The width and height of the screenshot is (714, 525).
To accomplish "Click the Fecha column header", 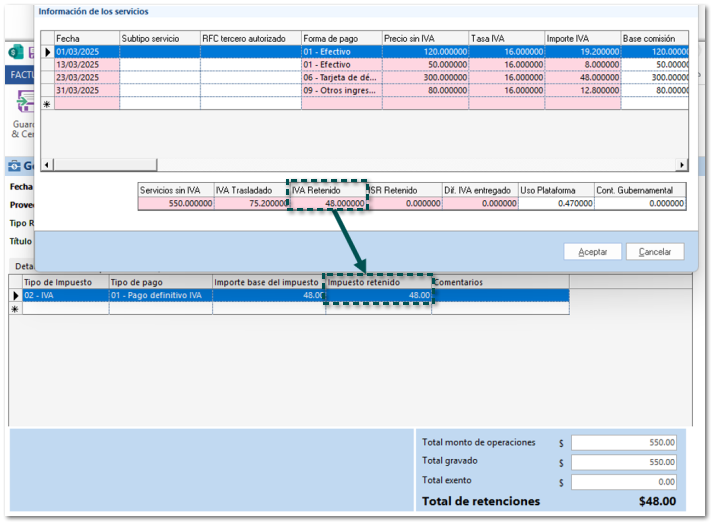I will pyautogui.click(x=86, y=38).
